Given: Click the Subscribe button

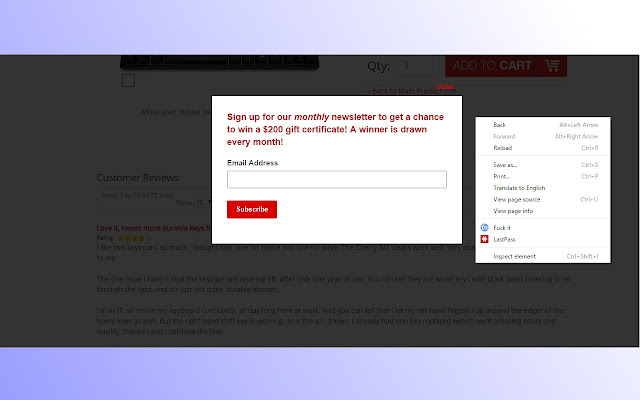Looking at the screenshot, I should coord(252,209).
